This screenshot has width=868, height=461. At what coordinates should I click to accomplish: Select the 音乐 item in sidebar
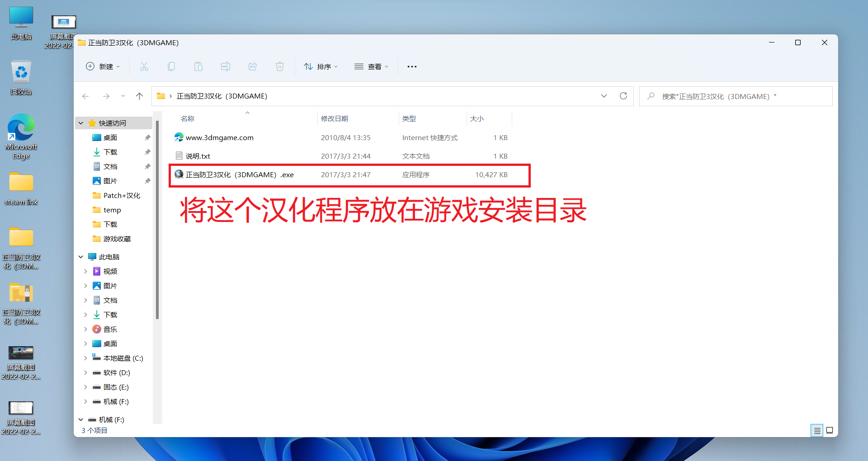coord(110,329)
